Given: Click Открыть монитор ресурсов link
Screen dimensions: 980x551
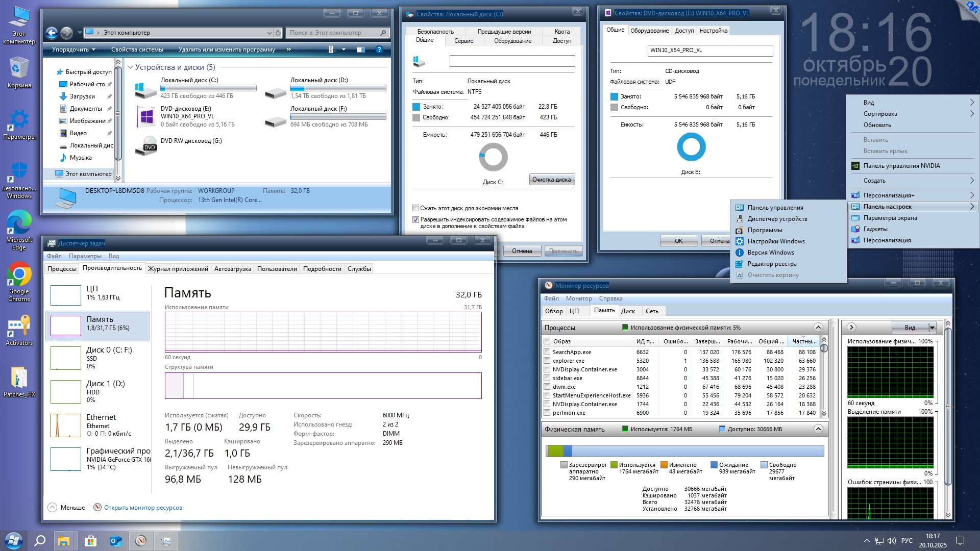Looking at the screenshot, I should [143, 508].
